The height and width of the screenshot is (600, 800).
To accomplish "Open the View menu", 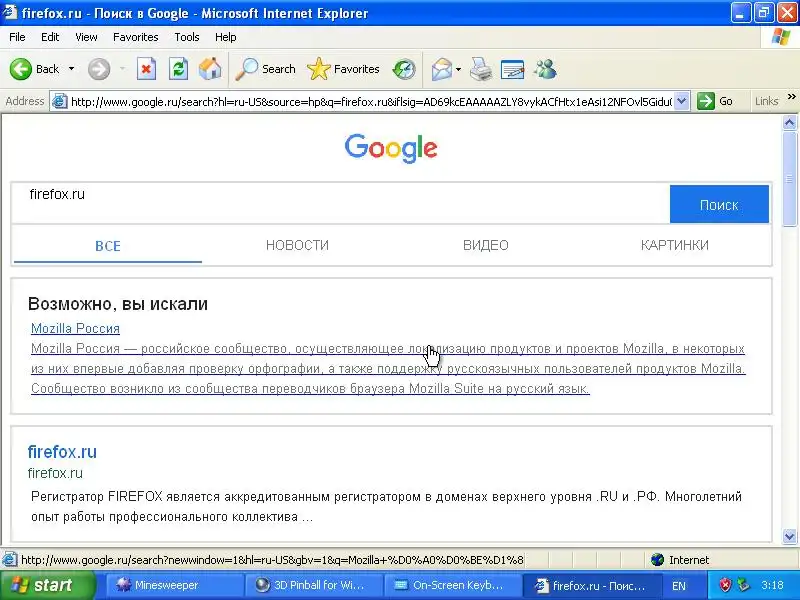I will (x=86, y=37).
